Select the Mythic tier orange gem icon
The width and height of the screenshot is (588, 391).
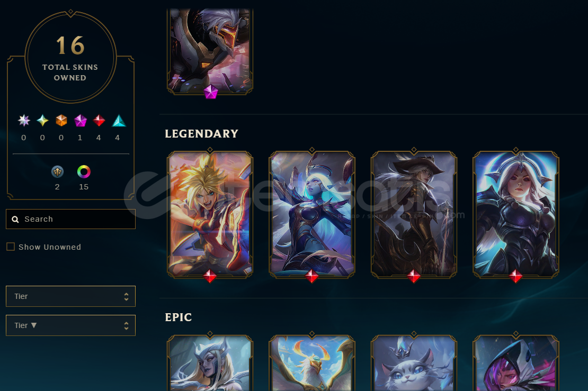[61, 121]
